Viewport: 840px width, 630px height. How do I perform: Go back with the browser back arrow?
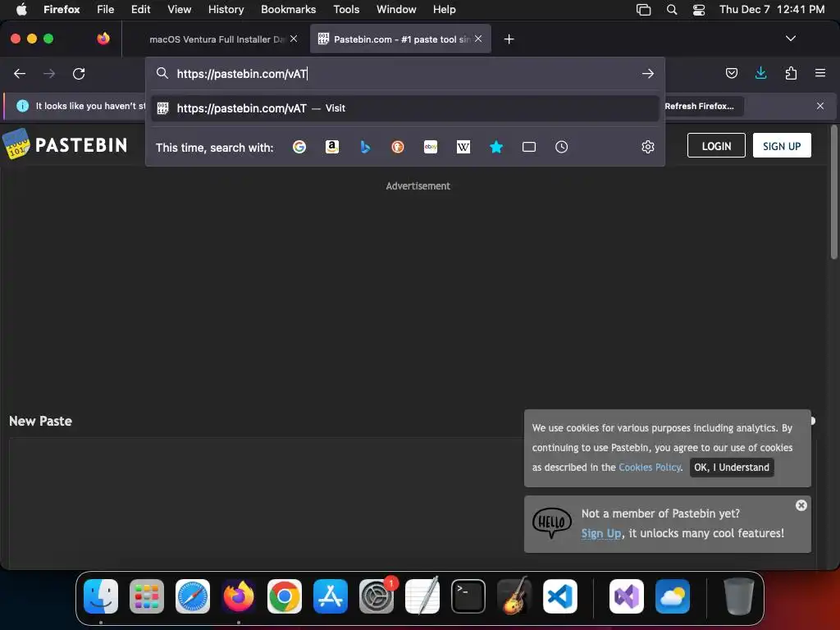(x=20, y=73)
